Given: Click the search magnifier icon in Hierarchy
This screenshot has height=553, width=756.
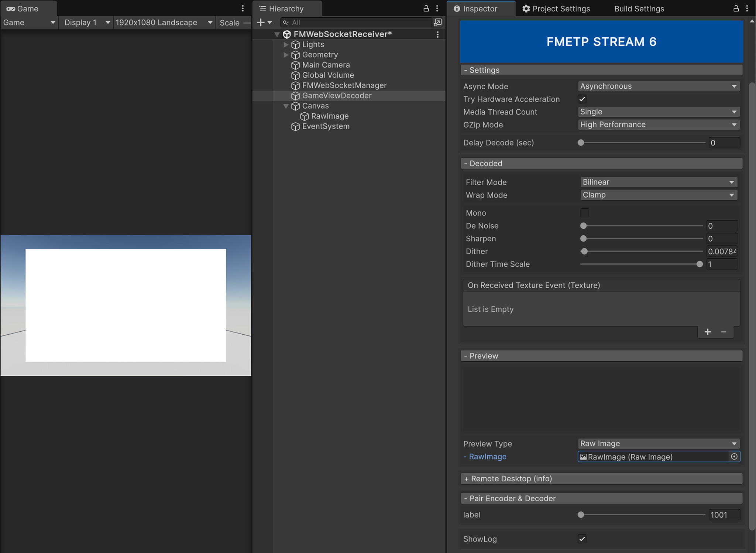Looking at the screenshot, I should (x=286, y=22).
